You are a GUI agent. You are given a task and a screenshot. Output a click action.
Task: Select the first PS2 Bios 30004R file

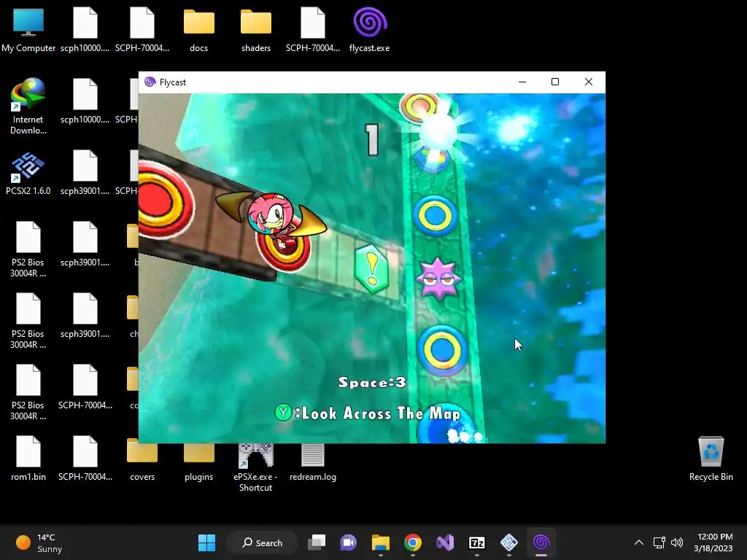click(x=28, y=249)
